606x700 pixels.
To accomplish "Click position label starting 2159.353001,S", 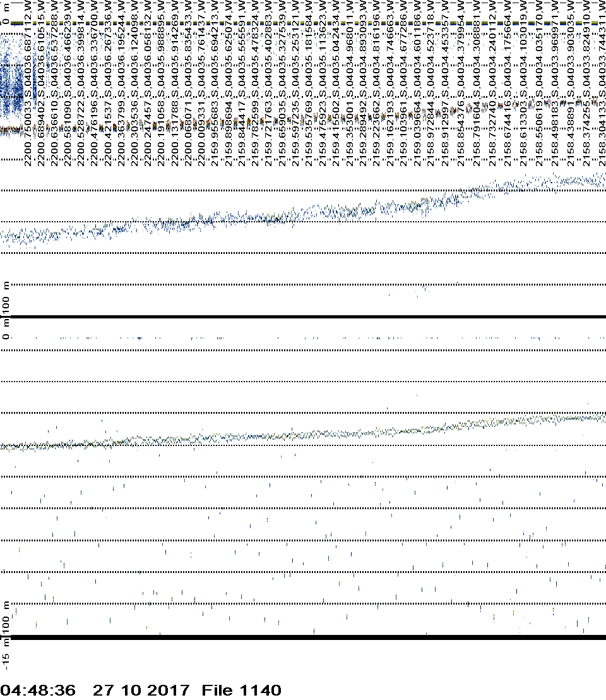I will coord(349,83).
